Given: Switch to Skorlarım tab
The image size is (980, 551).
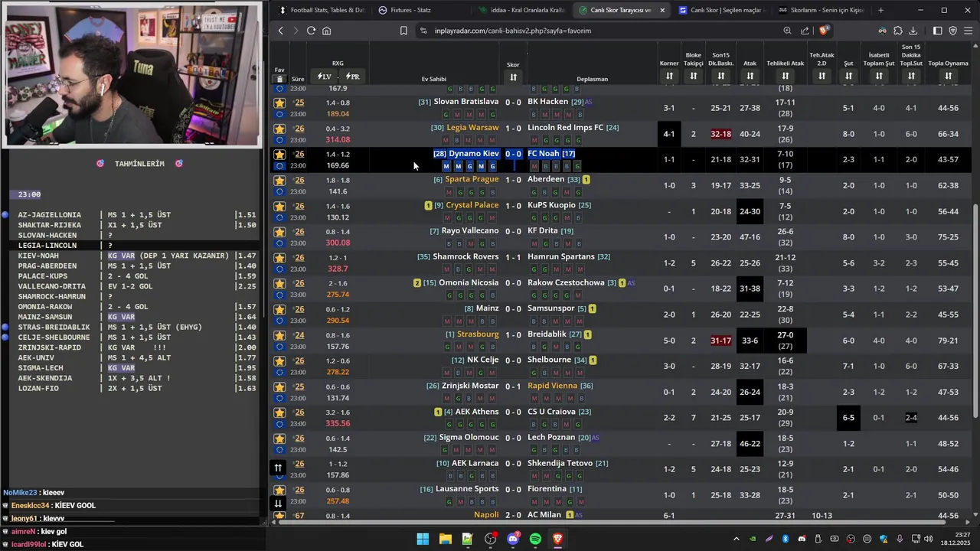Looking at the screenshot, I should (x=821, y=10).
